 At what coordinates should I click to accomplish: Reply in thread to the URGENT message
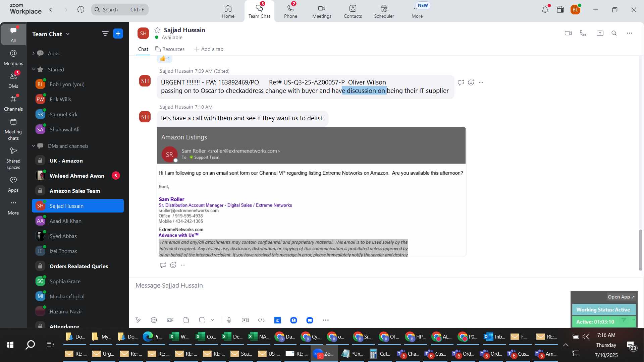tap(461, 82)
